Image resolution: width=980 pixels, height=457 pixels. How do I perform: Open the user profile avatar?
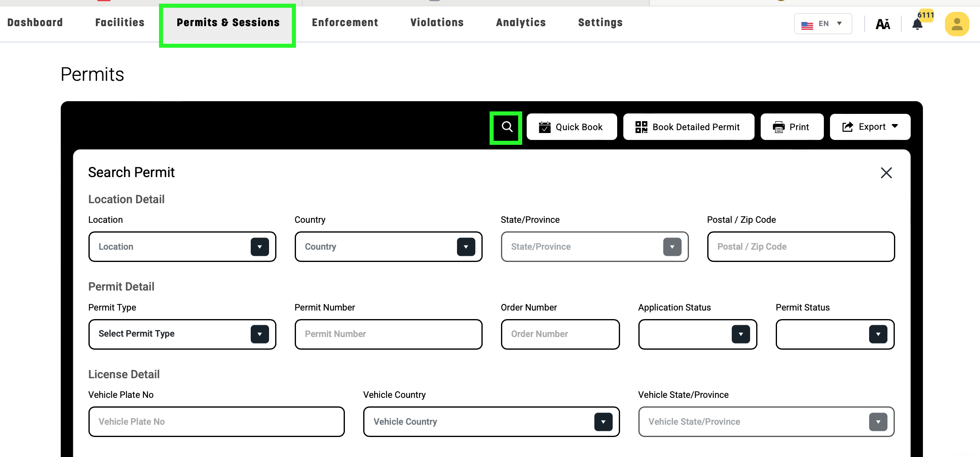point(956,24)
